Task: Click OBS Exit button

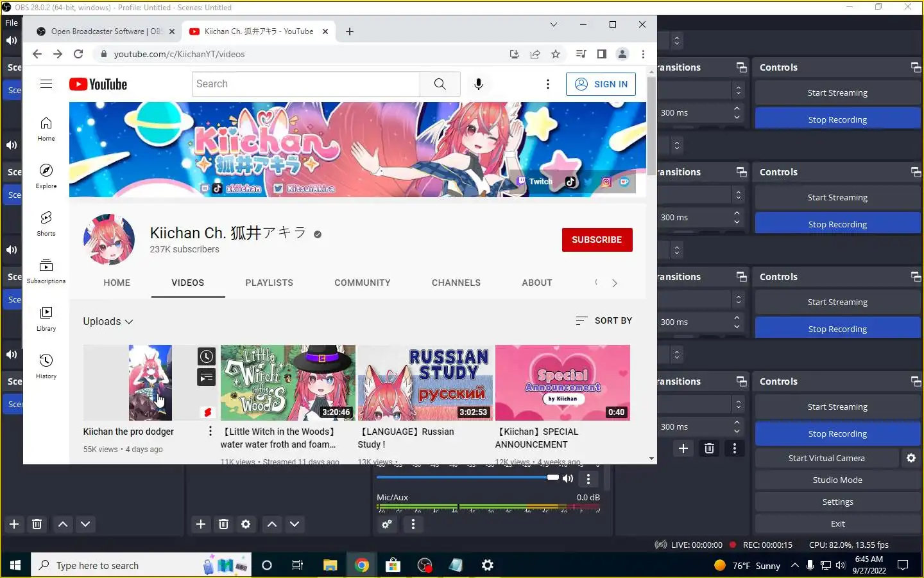Action: [x=837, y=523]
